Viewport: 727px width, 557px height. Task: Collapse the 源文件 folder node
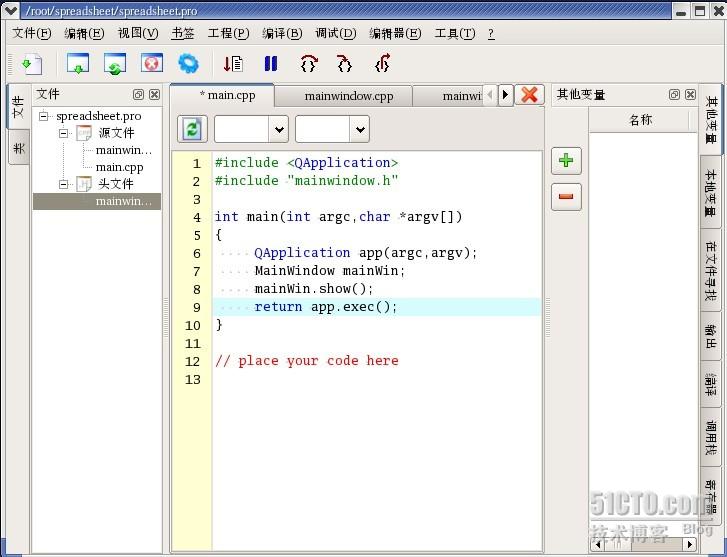point(64,133)
